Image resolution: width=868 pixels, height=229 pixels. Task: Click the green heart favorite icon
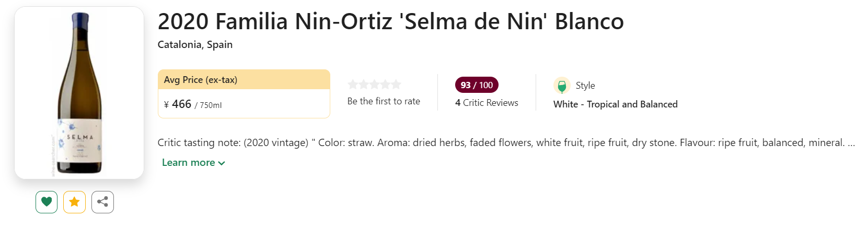[47, 202]
